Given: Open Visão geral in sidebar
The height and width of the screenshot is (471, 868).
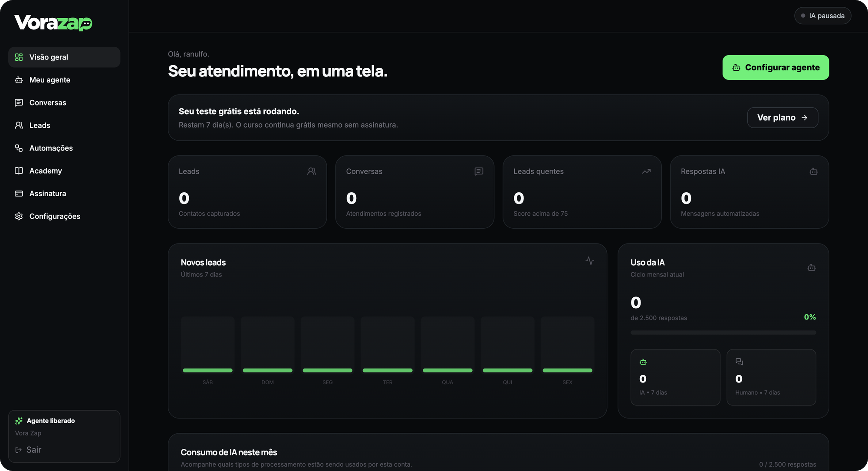Looking at the screenshot, I should pyautogui.click(x=64, y=57).
